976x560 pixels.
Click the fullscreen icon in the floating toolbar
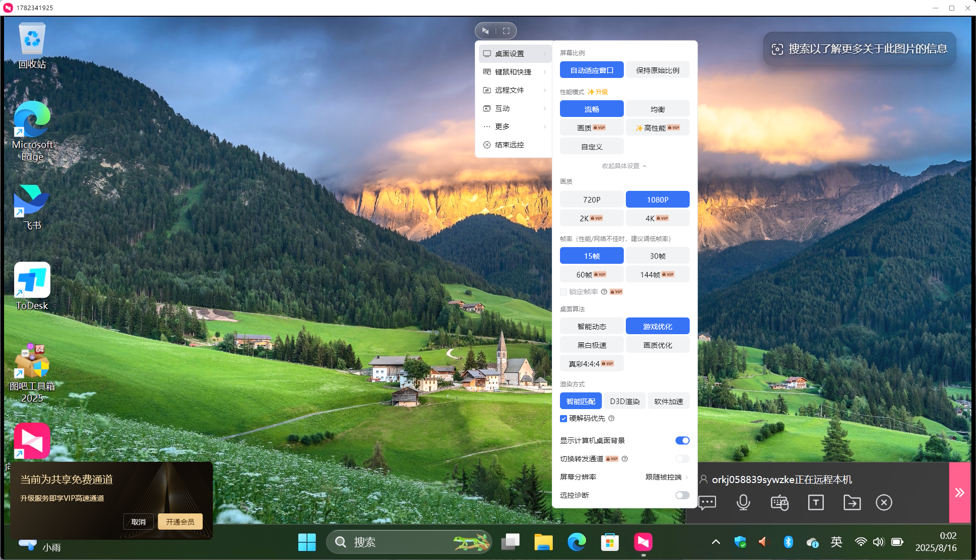[x=506, y=31]
